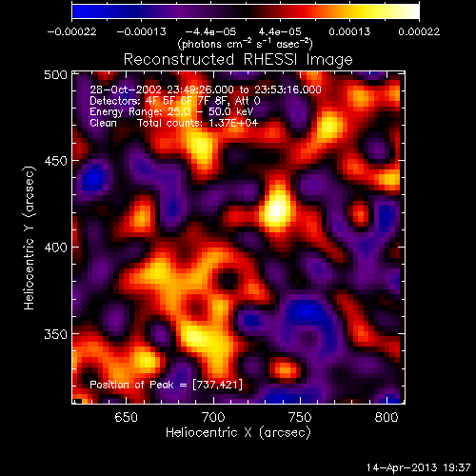Click the colorbar units label in photons
Image resolution: width=476 pixels, height=476 pixels.
tap(246, 44)
